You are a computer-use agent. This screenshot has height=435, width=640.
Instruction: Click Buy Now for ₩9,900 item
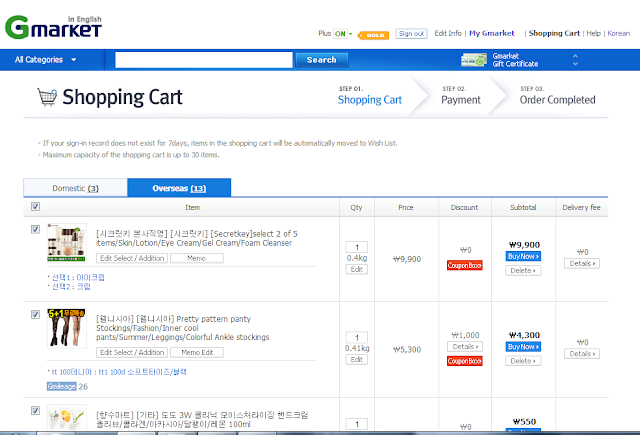click(x=523, y=256)
